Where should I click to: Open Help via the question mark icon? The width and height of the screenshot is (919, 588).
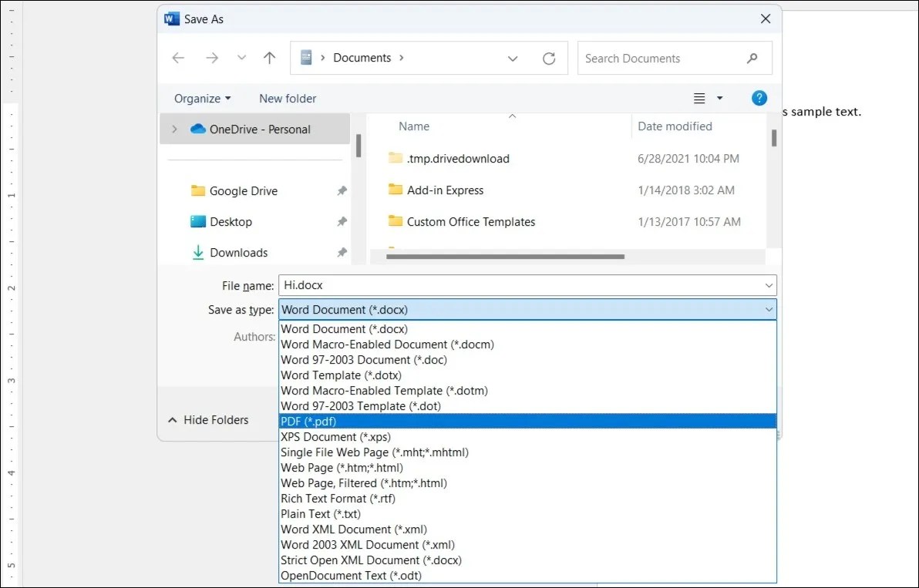(x=759, y=98)
